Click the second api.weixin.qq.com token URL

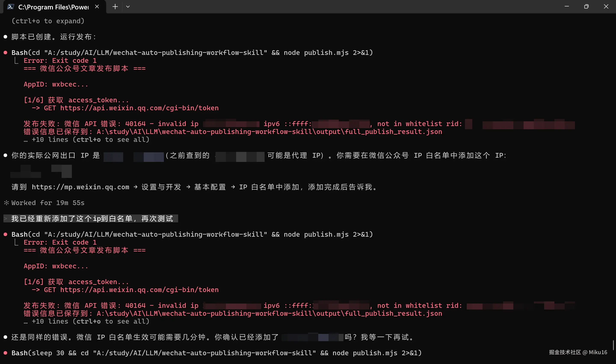pyautogui.click(x=139, y=290)
